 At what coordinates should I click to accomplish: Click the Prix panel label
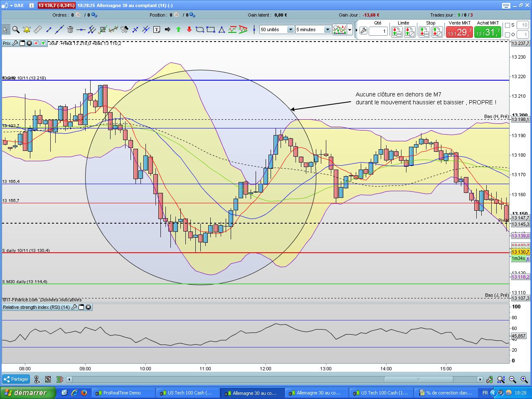(x=7, y=43)
